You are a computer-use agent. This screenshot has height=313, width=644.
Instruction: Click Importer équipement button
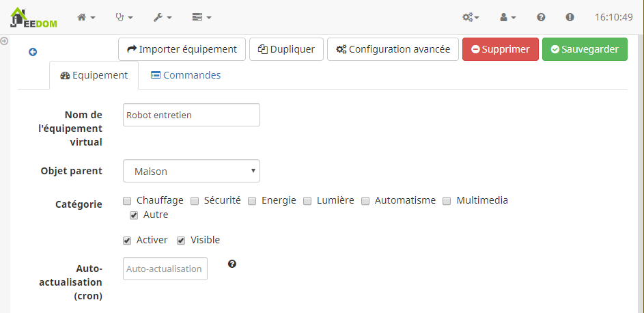[x=182, y=49]
